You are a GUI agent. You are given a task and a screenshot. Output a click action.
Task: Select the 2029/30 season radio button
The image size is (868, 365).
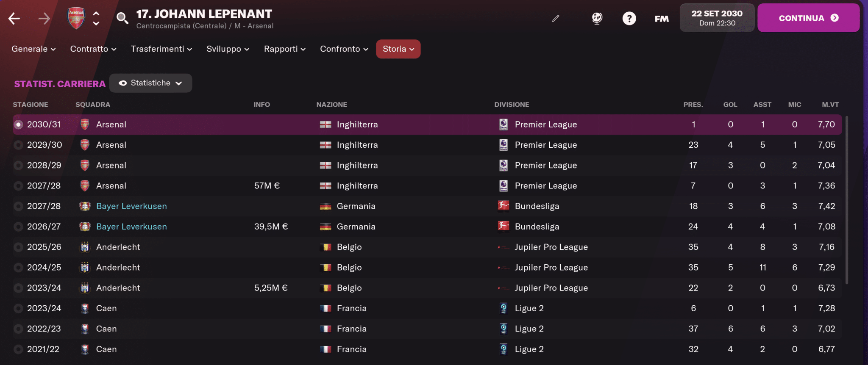18,144
